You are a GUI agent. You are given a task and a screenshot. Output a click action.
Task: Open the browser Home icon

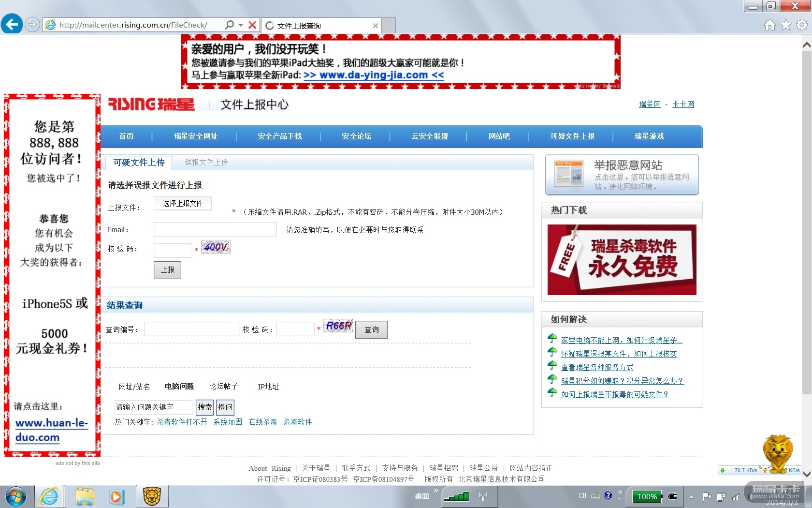[770, 25]
